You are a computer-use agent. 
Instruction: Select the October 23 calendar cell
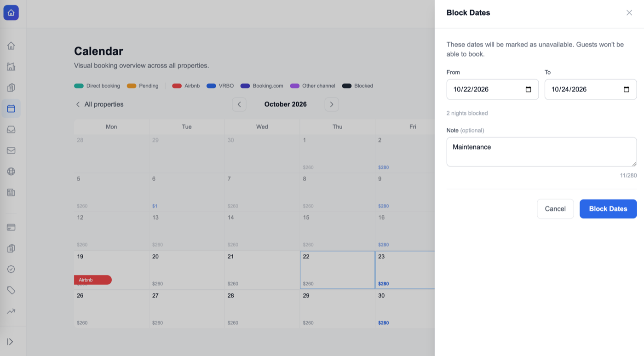point(405,270)
